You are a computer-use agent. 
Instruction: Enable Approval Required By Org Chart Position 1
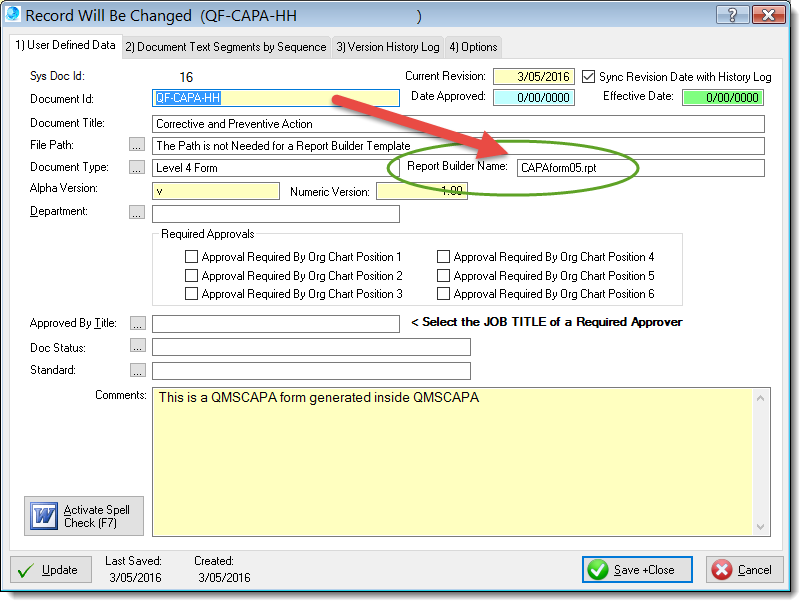click(192, 257)
